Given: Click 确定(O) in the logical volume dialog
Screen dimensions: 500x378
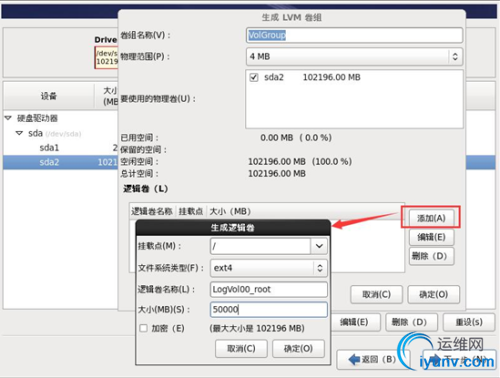Looking at the screenshot, I should (x=298, y=349).
